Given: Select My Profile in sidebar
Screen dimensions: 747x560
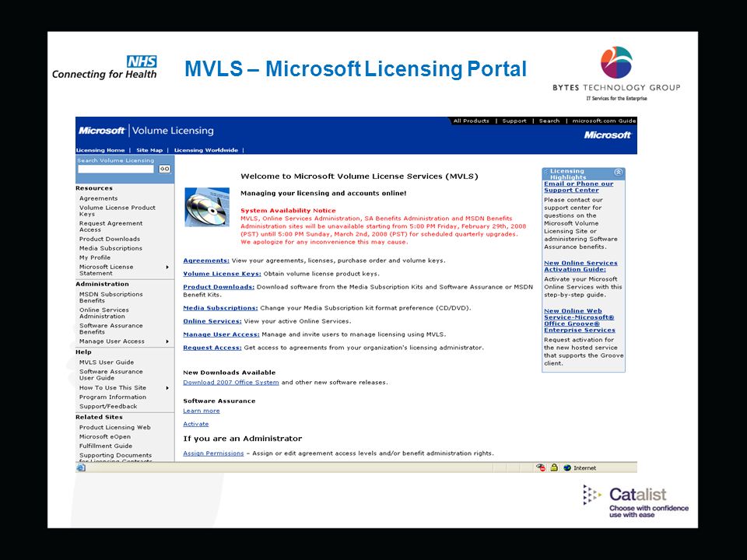Looking at the screenshot, I should point(95,257).
